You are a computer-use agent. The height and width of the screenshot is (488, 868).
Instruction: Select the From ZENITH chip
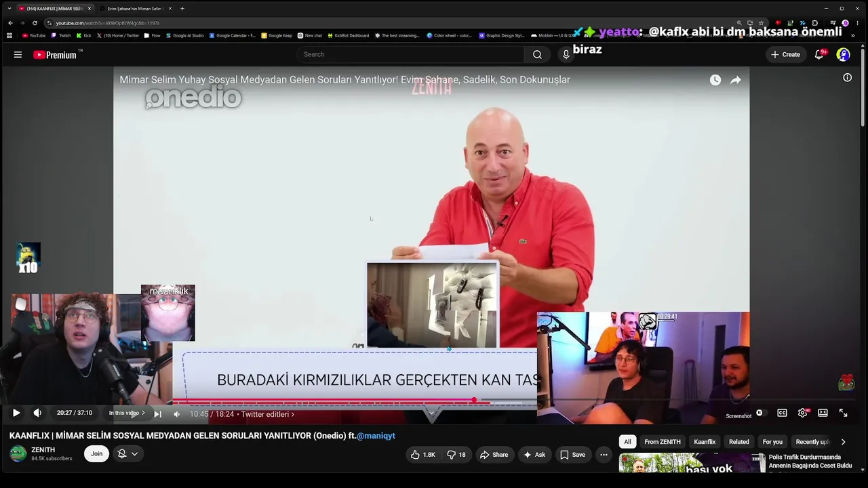coord(663,442)
